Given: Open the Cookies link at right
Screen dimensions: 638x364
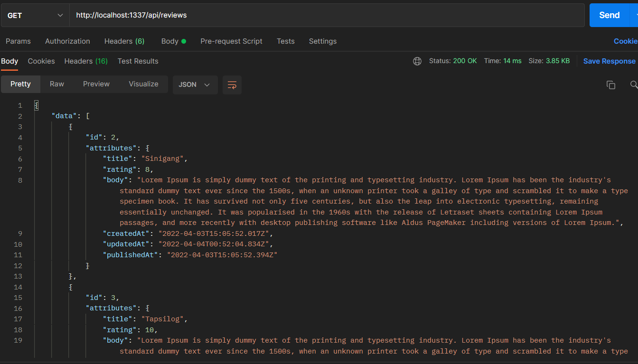Looking at the screenshot, I should point(626,41).
